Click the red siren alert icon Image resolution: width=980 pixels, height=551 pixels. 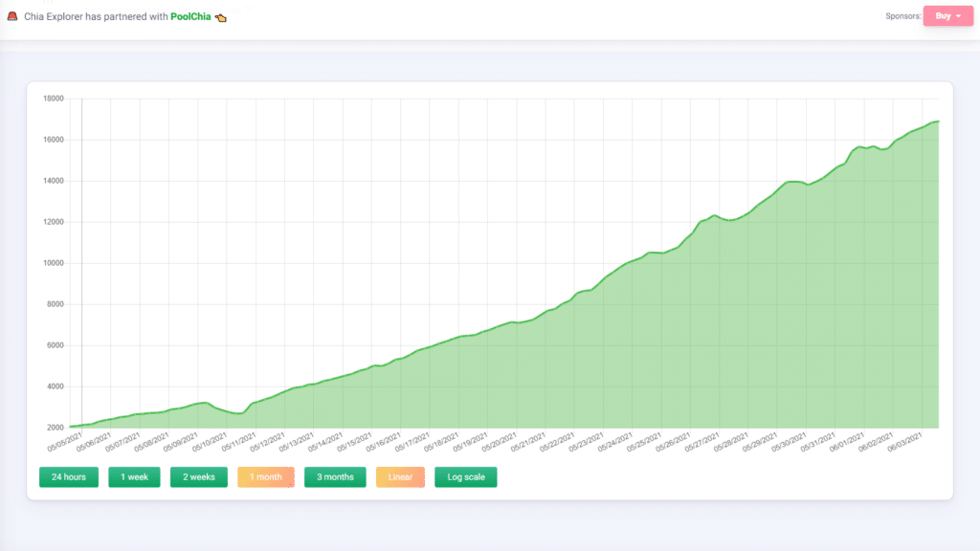(11, 16)
